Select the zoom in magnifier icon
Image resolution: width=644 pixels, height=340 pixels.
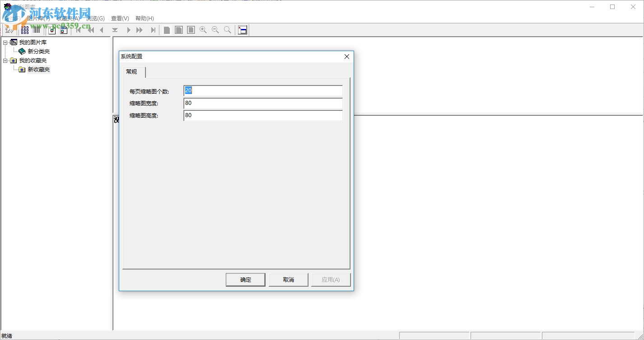click(x=203, y=30)
